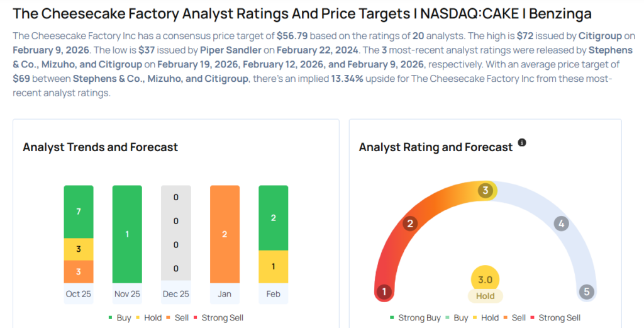Image resolution: width=644 pixels, height=328 pixels.
Task: Toggle the Strong Sell legend in Analyst Trends
Action: (218, 318)
